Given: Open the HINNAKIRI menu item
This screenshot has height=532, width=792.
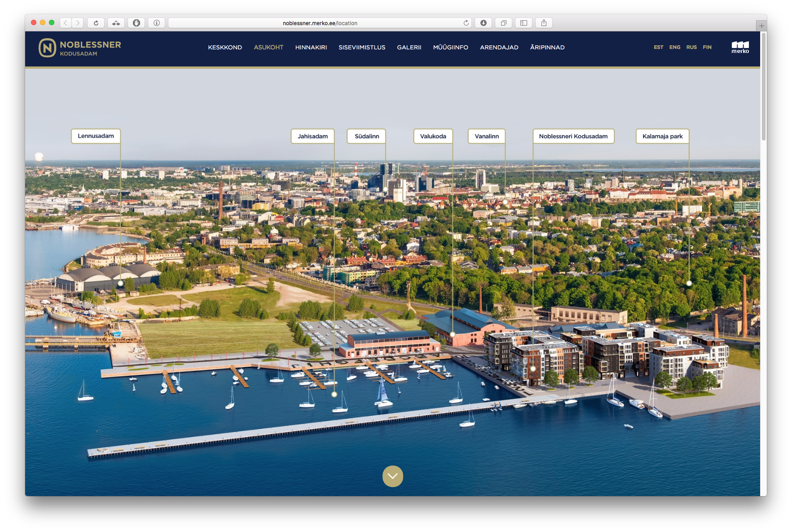Looking at the screenshot, I should click(311, 47).
